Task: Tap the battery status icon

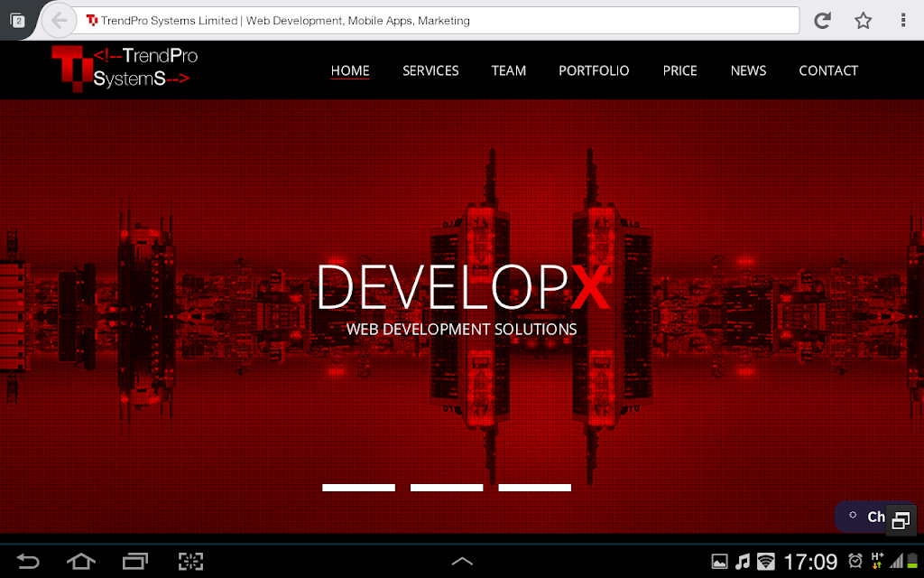Action: (x=913, y=561)
